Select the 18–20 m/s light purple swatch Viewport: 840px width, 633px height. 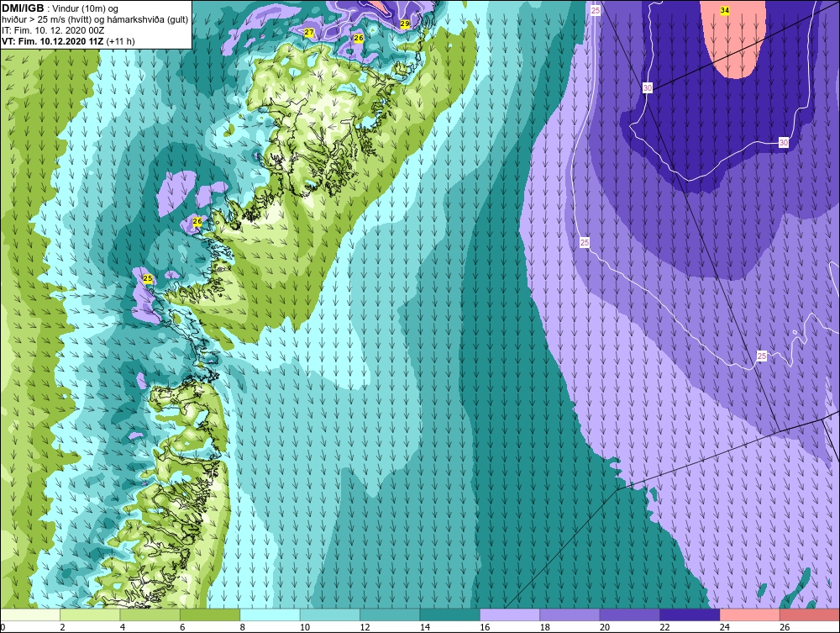(570, 615)
